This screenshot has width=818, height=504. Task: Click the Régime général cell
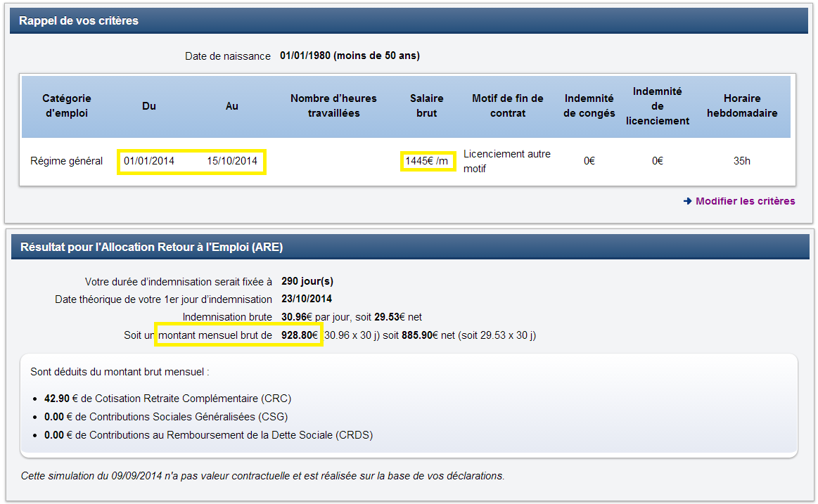point(67,161)
